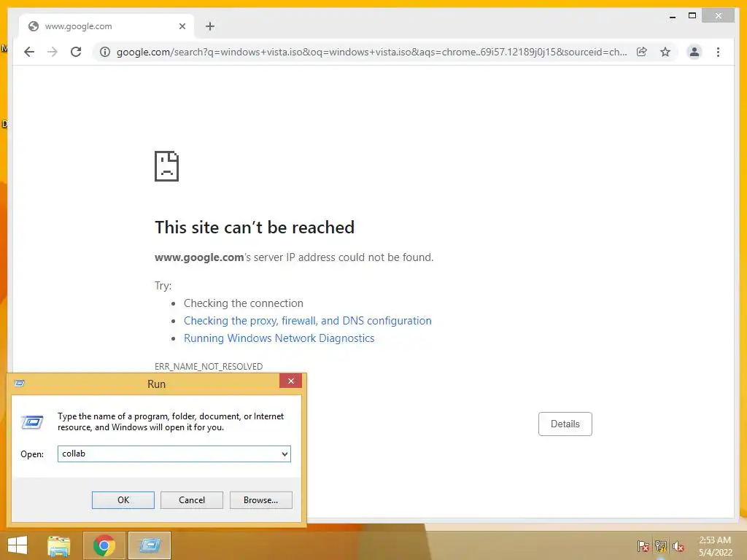Viewport: 747px width, 560px height.
Task: Open the Chrome three-dot menu
Action: (718, 52)
